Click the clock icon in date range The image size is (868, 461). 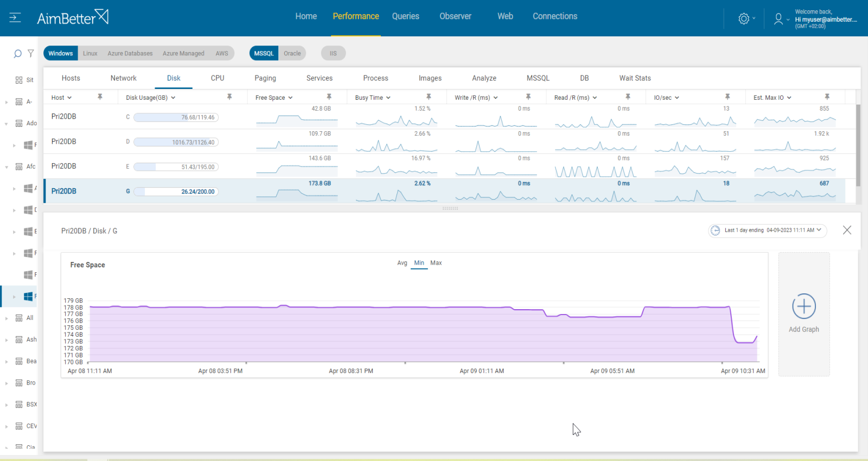point(716,230)
